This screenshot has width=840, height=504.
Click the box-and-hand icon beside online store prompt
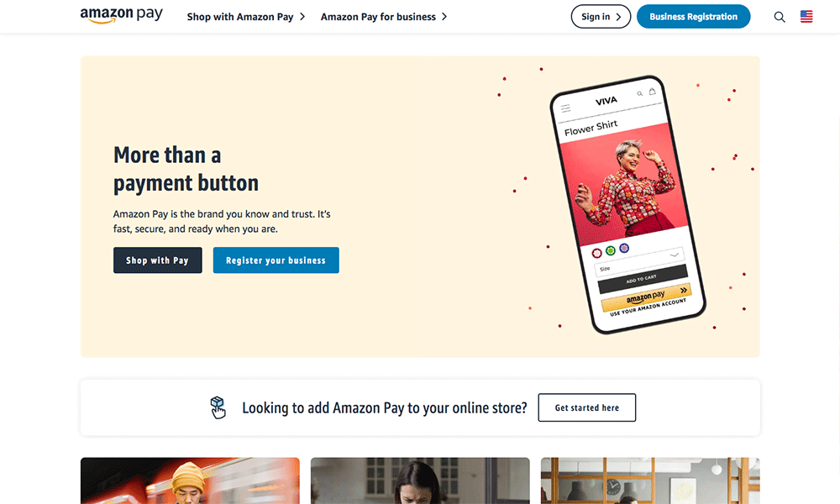pos(218,407)
